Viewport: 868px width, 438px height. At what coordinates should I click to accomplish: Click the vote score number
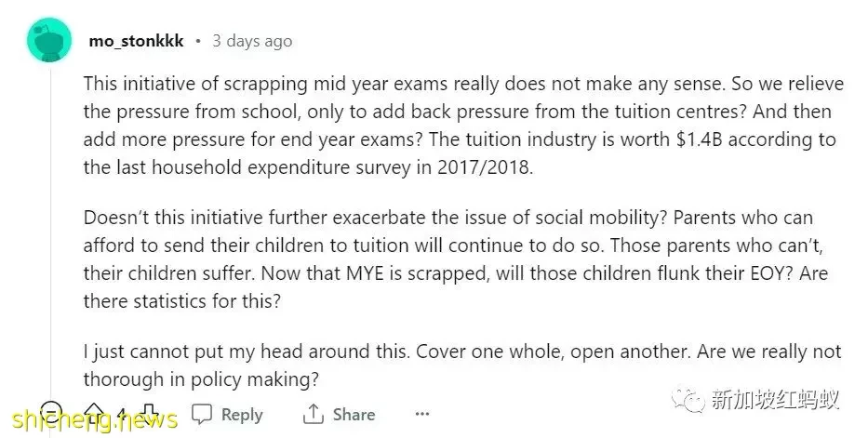tap(121, 414)
